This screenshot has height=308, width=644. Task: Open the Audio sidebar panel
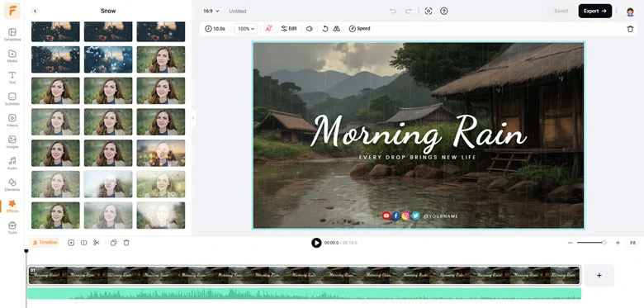click(x=12, y=163)
